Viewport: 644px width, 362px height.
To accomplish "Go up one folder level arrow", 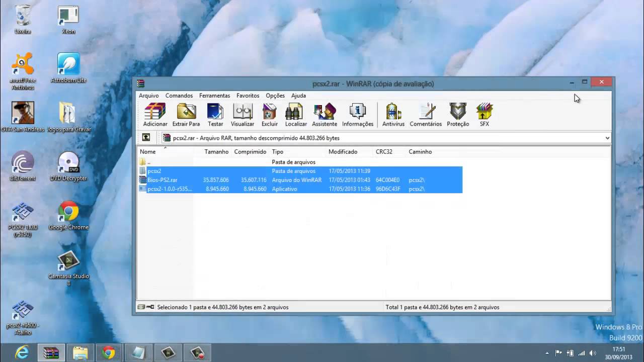I will (146, 137).
